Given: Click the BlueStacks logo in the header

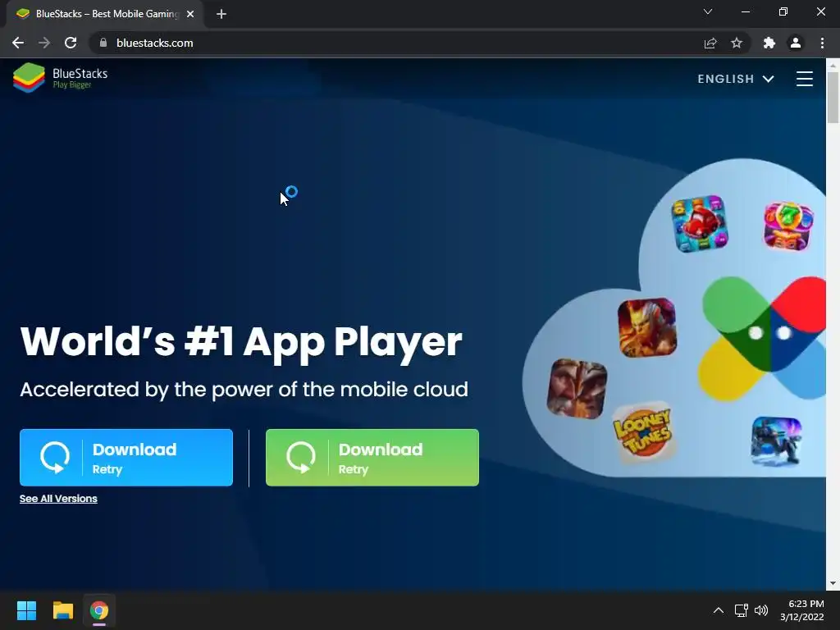Looking at the screenshot, I should point(61,78).
